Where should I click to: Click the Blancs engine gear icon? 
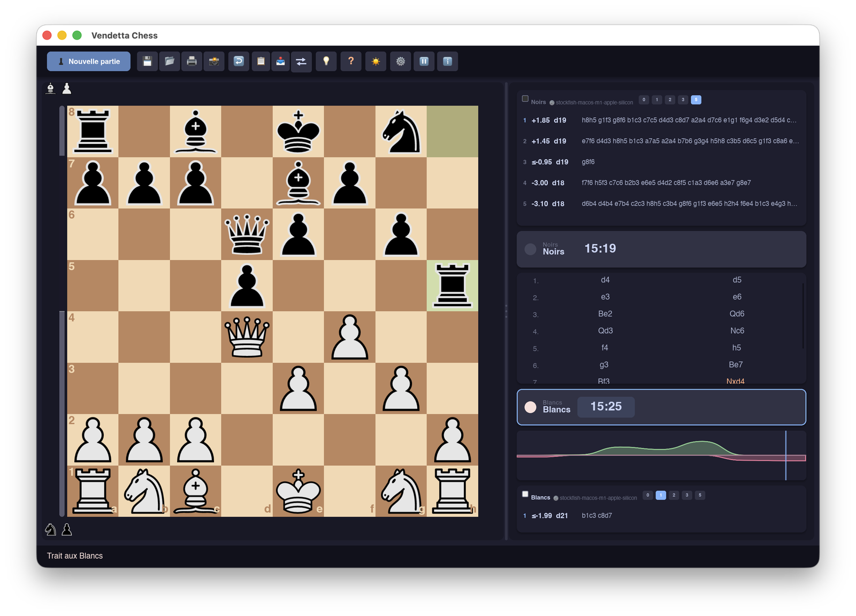[556, 498]
